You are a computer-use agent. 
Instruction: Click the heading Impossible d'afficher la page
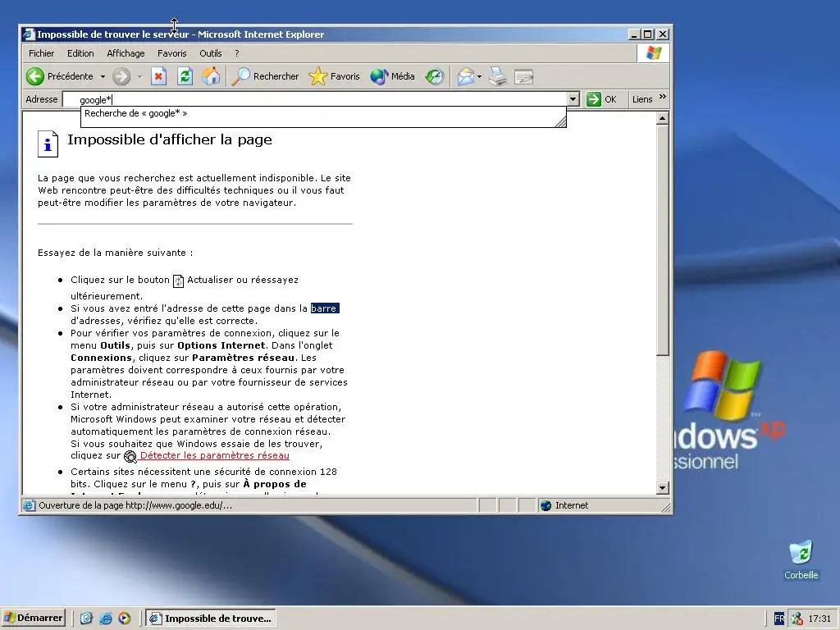170,139
